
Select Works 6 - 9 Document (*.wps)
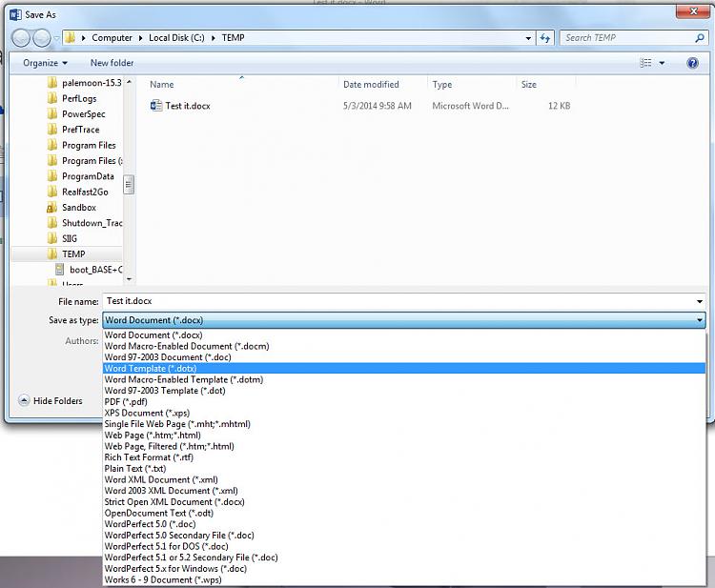[404, 579]
